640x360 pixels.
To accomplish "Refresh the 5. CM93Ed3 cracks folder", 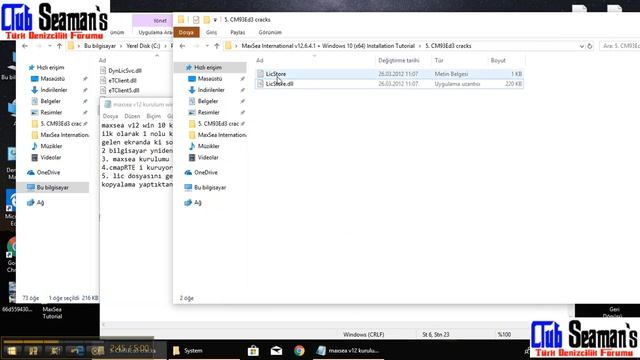I will 590,46.
